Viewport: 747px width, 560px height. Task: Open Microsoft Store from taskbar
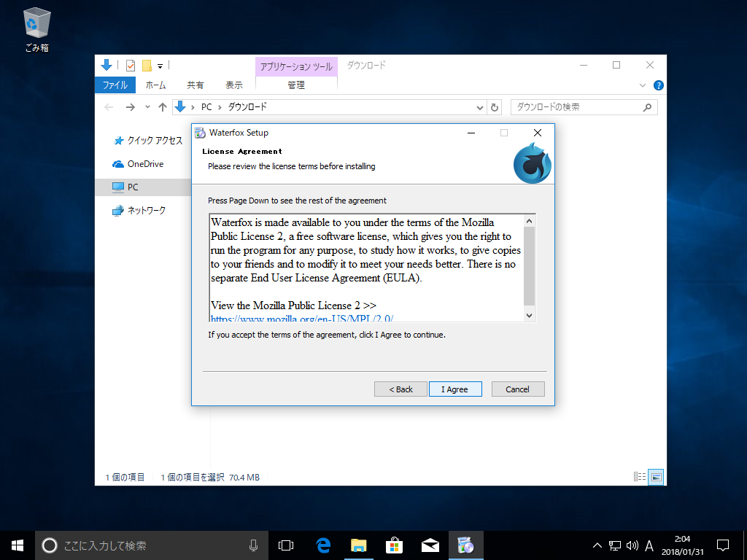[394, 545]
